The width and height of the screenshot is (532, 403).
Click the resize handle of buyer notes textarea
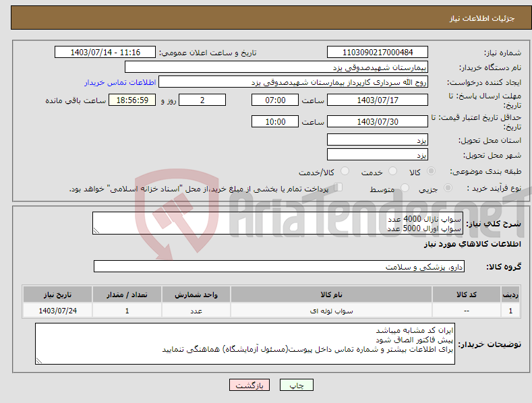(39, 361)
